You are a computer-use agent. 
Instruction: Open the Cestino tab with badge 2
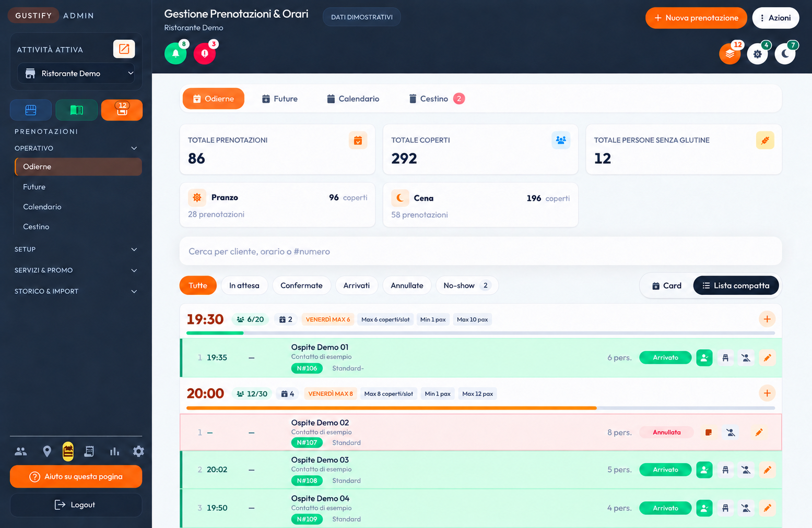437,99
